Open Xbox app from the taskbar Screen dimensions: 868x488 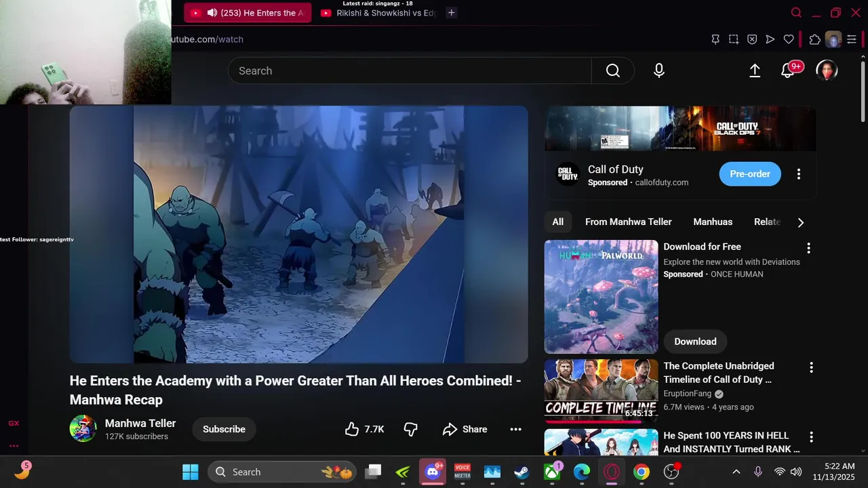[x=552, y=472]
